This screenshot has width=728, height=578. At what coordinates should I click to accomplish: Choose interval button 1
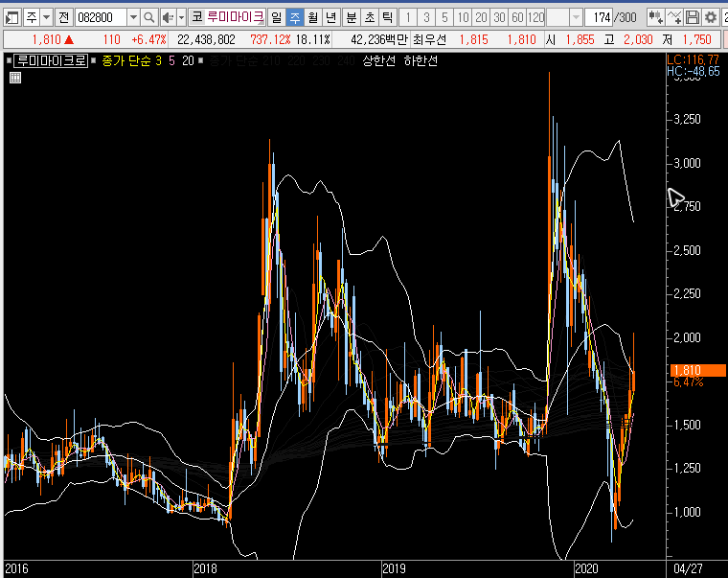pyautogui.click(x=408, y=18)
